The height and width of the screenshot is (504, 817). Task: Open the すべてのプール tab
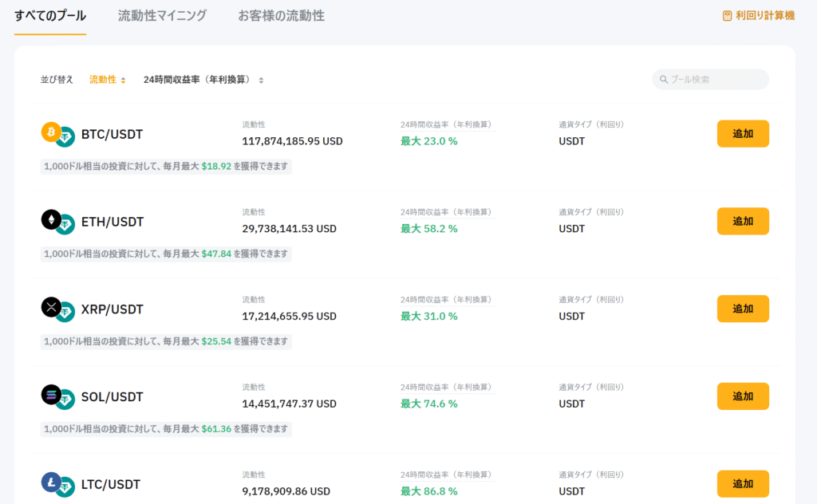(x=50, y=16)
